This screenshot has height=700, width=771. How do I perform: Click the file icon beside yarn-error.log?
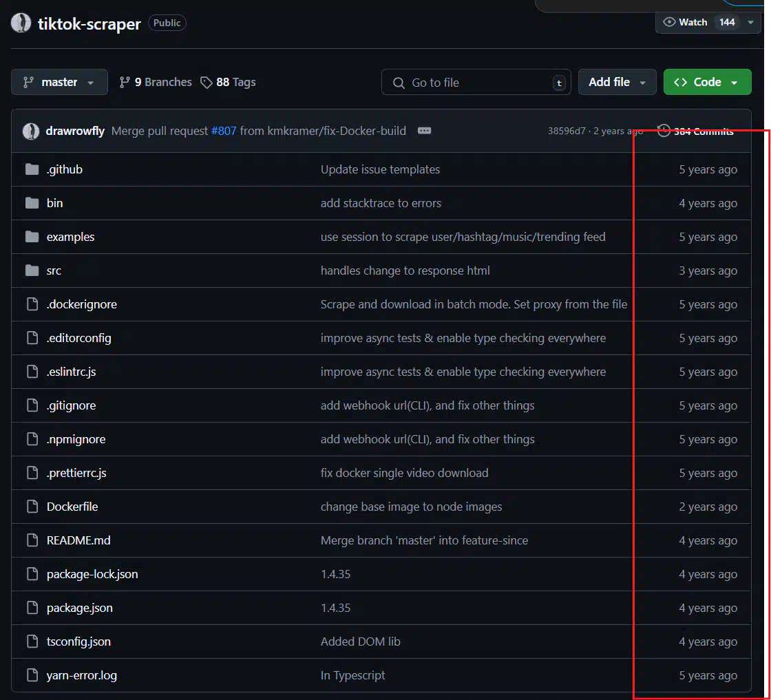32,675
